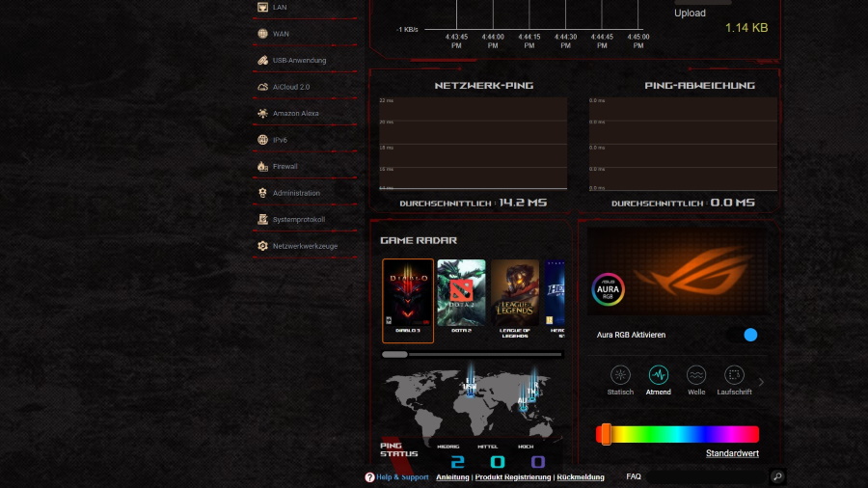
Task: Pick green on the Aura color spectrum
Action: point(650,434)
